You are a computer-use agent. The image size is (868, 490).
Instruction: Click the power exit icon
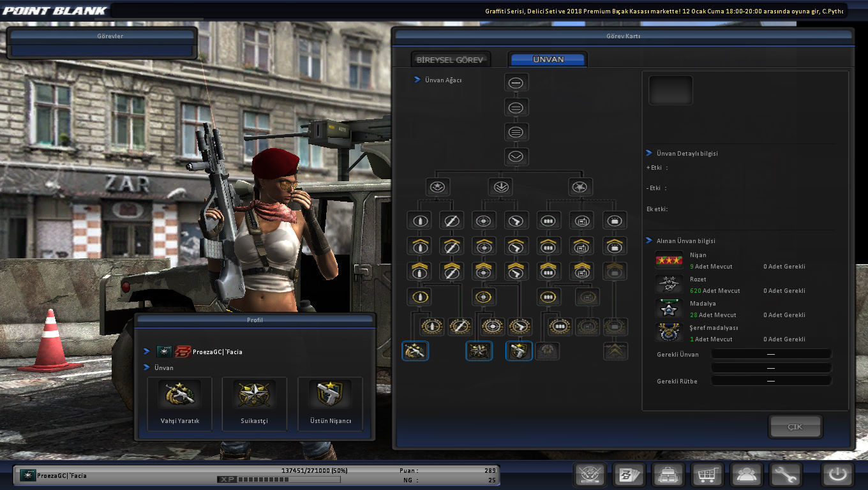click(837, 475)
